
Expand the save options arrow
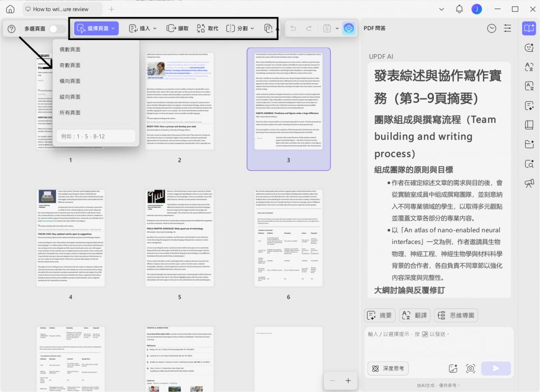click(x=337, y=28)
